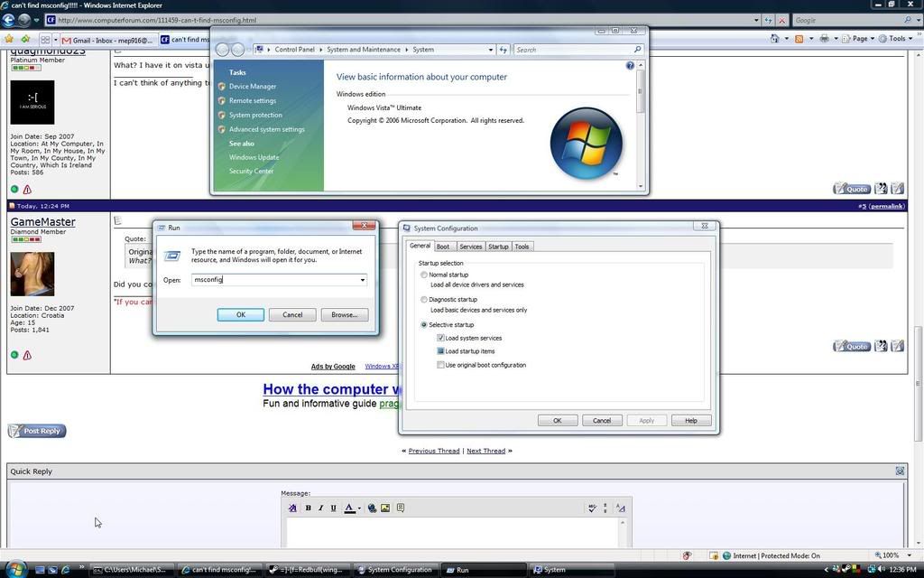
Task: Click the wrap quote tags icon
Action: click(x=401, y=508)
